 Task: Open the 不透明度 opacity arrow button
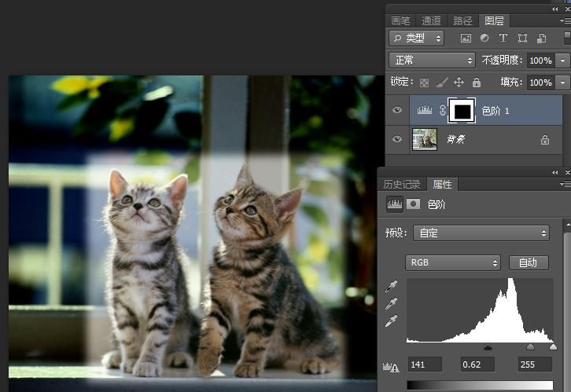tap(562, 60)
